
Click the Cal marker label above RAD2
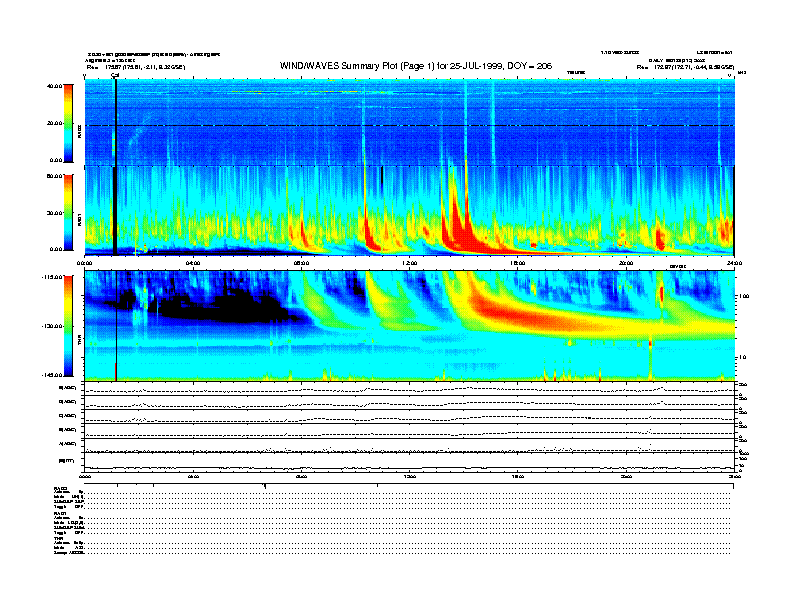[115, 75]
